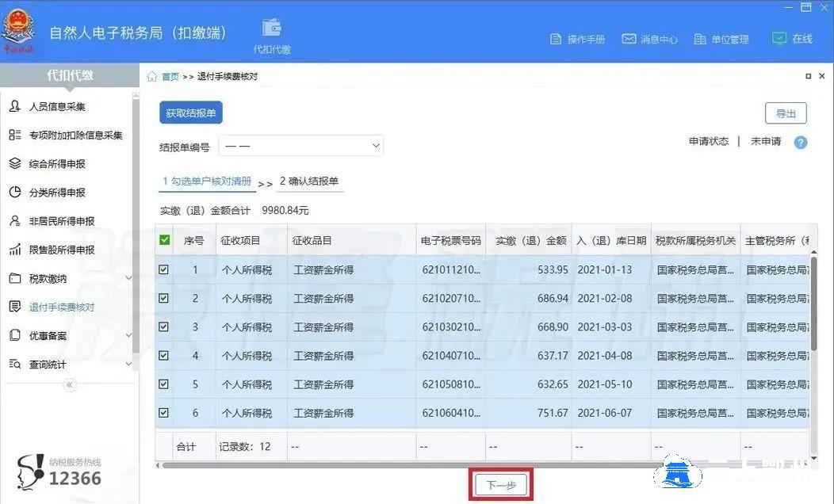Click the 下一步 next step button

[x=501, y=485]
